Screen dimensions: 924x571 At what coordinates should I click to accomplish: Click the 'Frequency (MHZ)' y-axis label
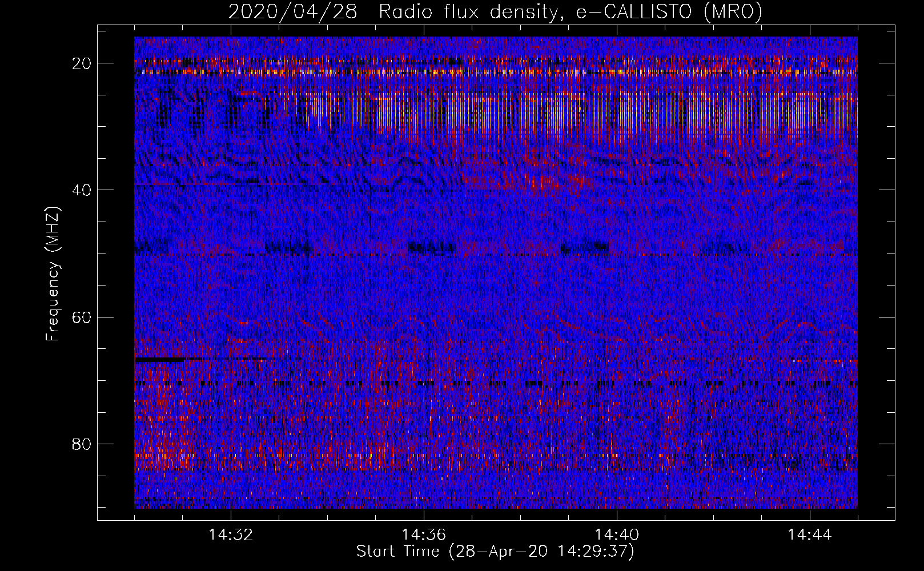point(53,274)
